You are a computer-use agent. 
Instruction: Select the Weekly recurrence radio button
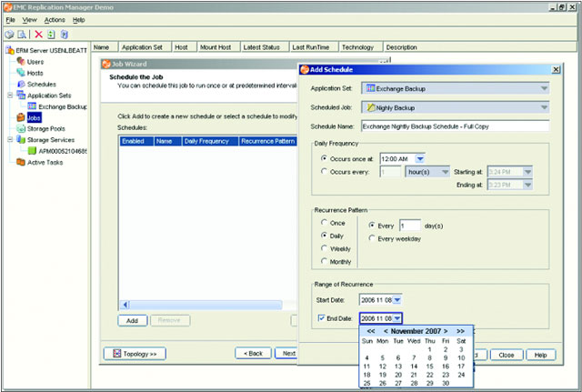coord(324,248)
